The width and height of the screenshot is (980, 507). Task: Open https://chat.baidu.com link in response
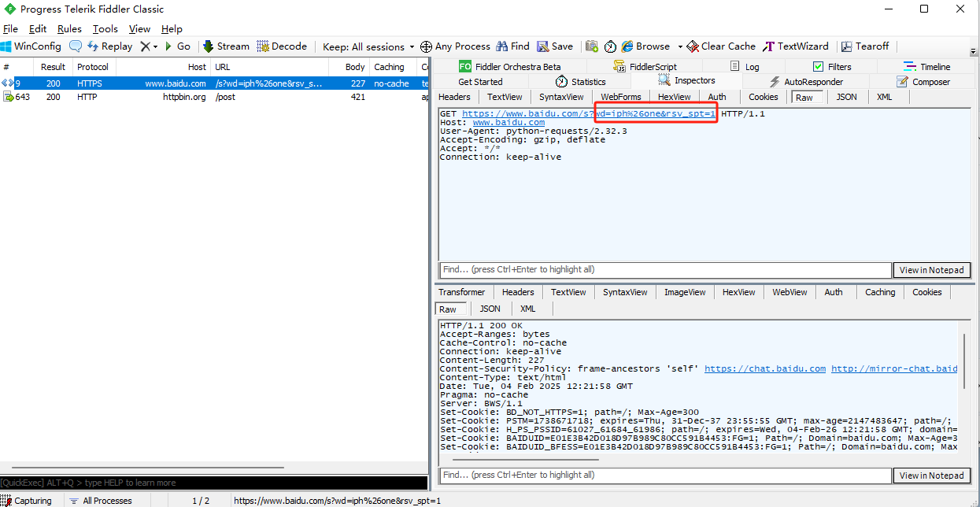[x=765, y=368]
